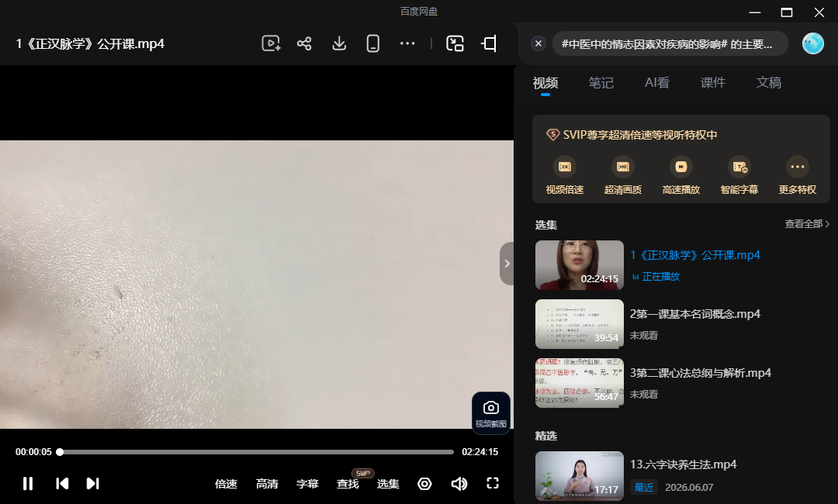This screenshot has height=504, width=838.
Task: Click the progress bar playhead handle
Action: (60, 452)
